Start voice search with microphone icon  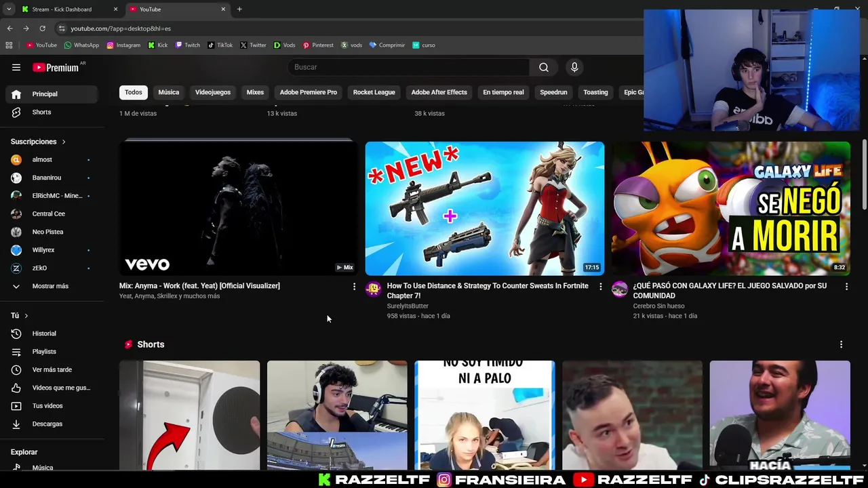(x=574, y=67)
